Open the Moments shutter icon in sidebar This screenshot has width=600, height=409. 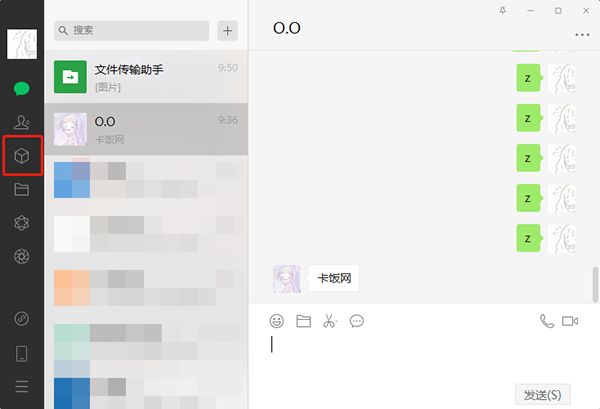[x=21, y=256]
